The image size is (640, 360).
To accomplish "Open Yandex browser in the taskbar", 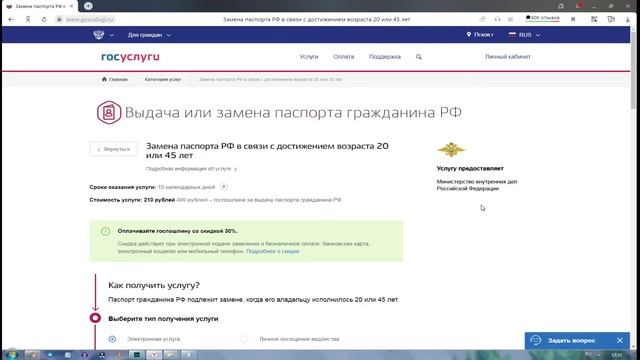I will click(154, 355).
